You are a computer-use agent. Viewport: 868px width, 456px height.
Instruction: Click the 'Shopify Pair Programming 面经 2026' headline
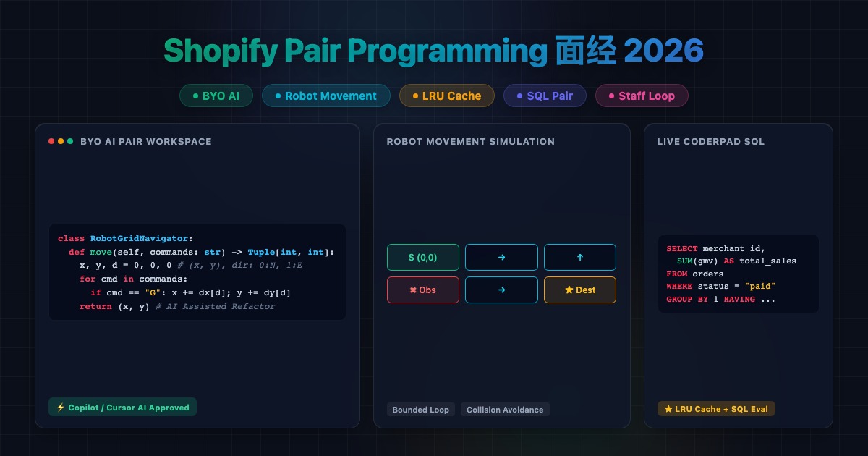click(434, 51)
